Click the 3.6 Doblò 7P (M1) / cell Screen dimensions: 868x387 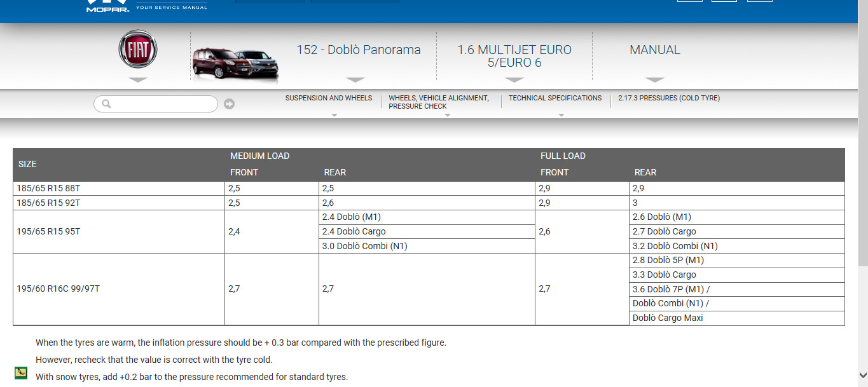737,289
